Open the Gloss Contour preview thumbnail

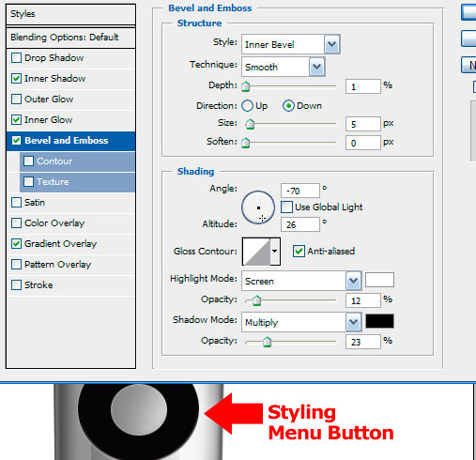tap(256, 252)
